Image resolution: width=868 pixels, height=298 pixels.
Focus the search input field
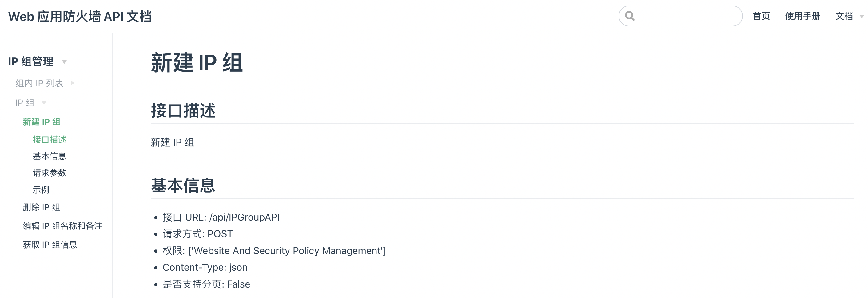click(687, 16)
